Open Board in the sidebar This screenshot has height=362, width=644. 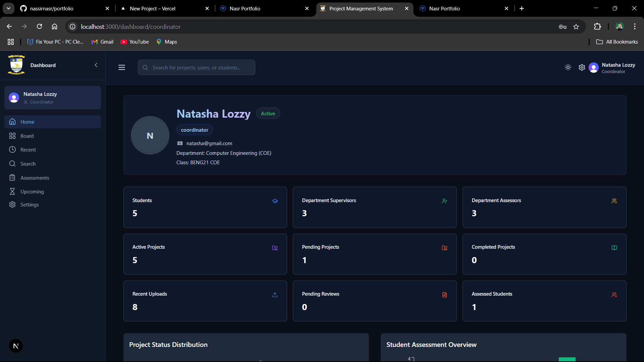click(27, 136)
